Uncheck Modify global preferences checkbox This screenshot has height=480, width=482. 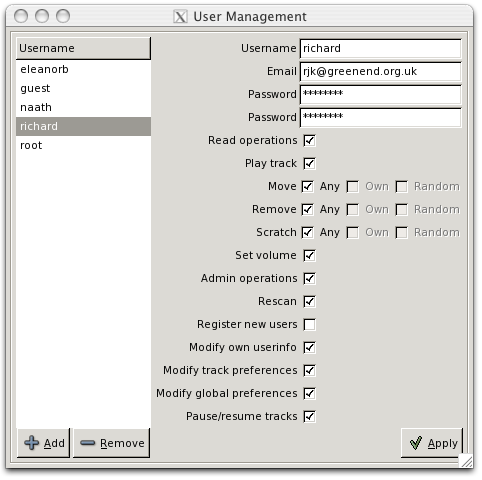(309, 393)
